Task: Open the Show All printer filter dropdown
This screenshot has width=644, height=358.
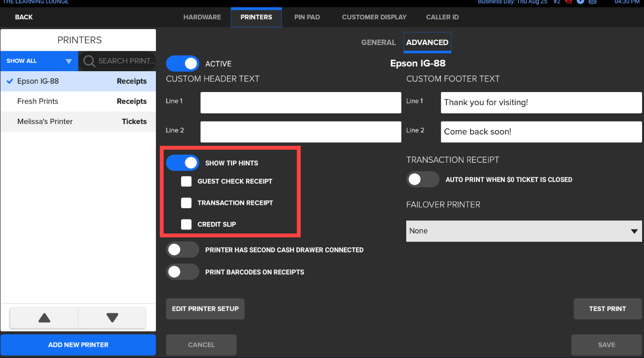Action: (39, 61)
